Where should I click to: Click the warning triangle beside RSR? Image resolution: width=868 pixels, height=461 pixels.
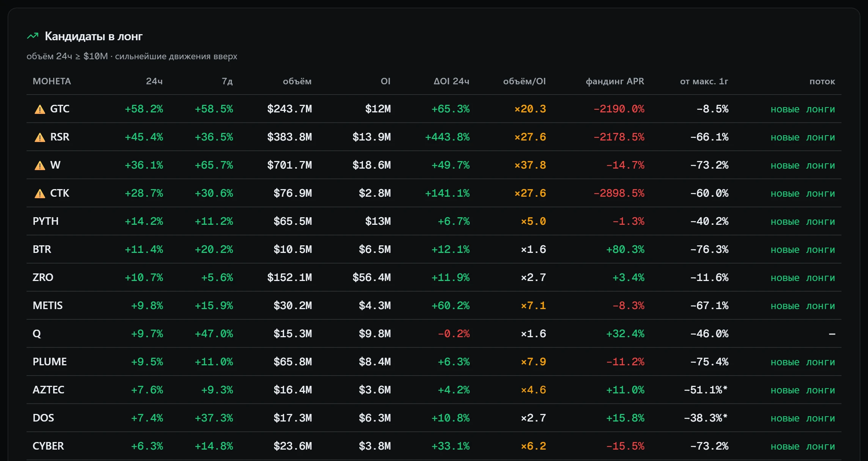40,138
